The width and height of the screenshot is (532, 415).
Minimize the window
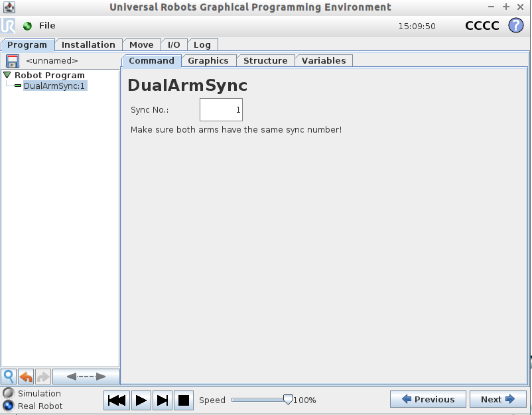(491, 7)
